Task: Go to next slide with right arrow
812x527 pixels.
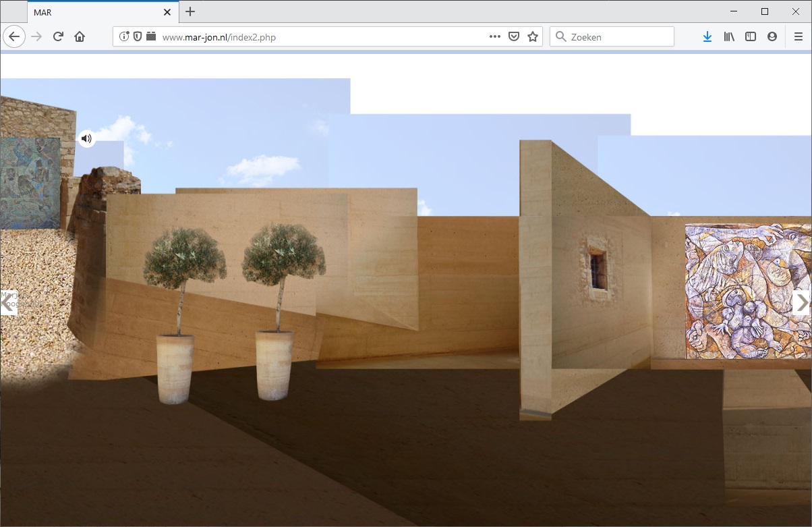Action: [802, 302]
